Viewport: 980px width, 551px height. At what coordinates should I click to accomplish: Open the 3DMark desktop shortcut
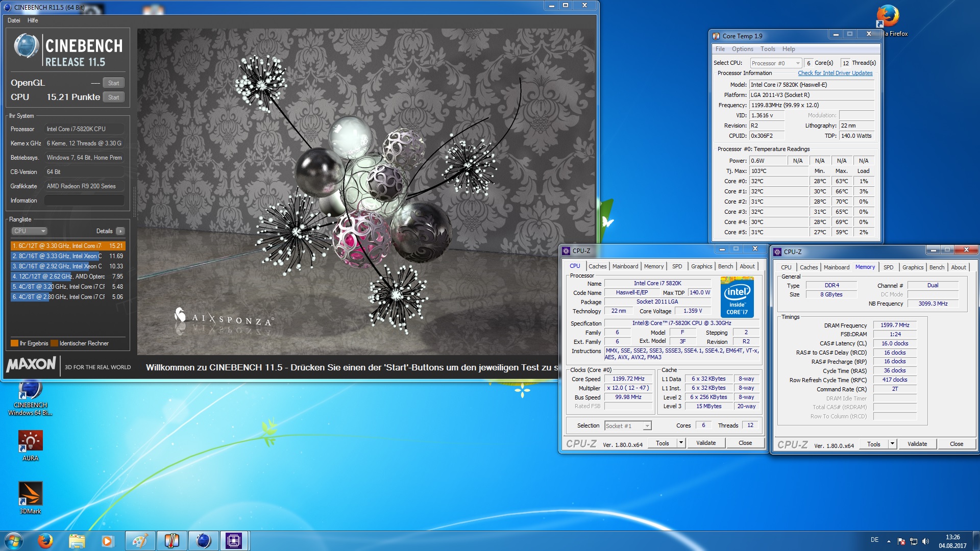coord(30,498)
